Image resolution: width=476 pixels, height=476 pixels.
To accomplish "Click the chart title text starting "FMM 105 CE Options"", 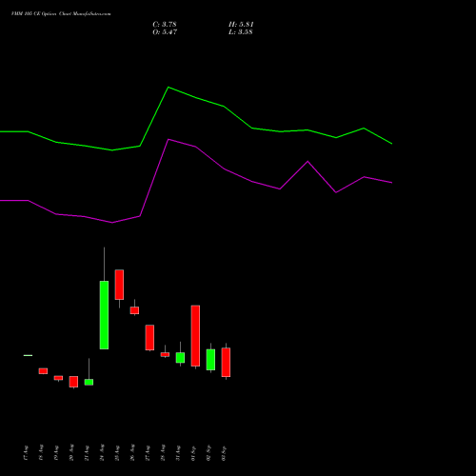I will click(x=61, y=14).
